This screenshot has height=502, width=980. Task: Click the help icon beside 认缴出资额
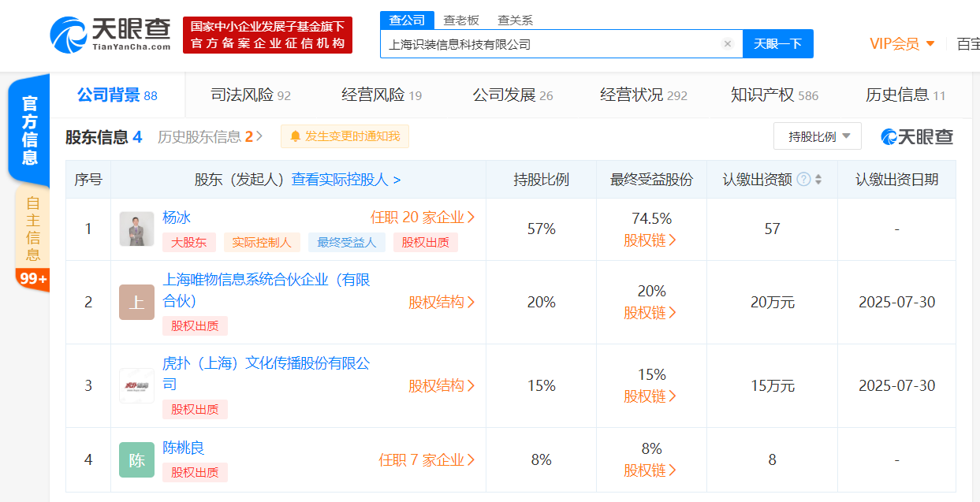[x=803, y=180]
